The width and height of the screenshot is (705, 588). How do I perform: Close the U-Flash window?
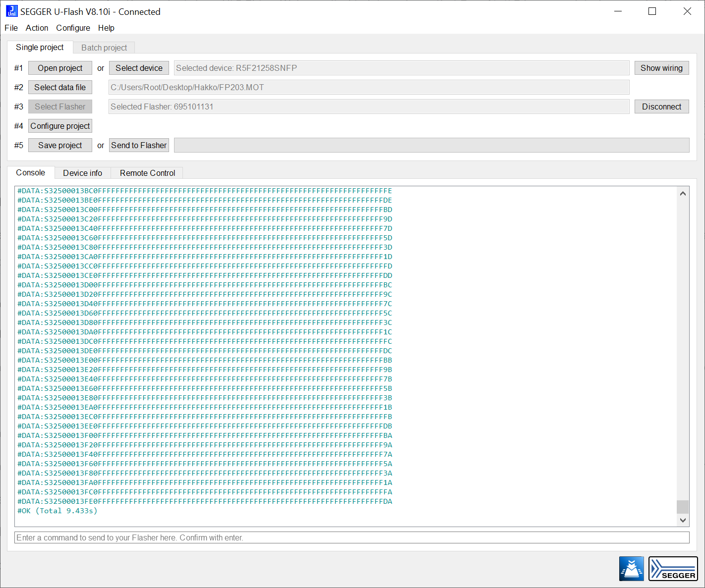click(687, 11)
